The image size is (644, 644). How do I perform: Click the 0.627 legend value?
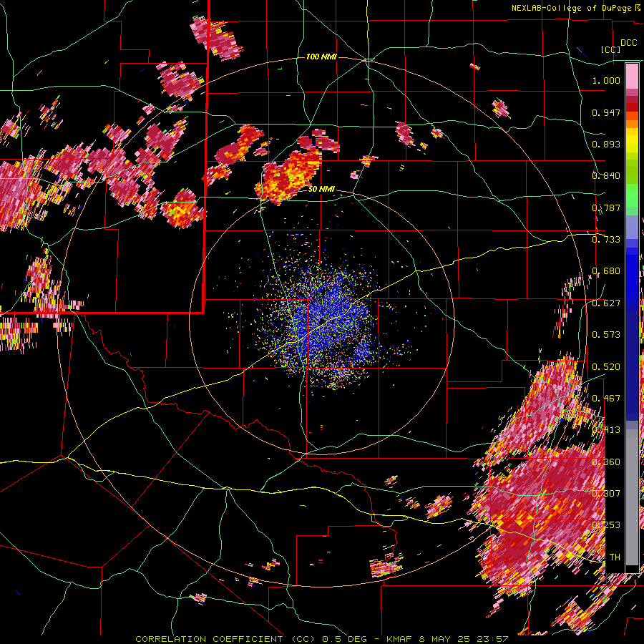606,303
